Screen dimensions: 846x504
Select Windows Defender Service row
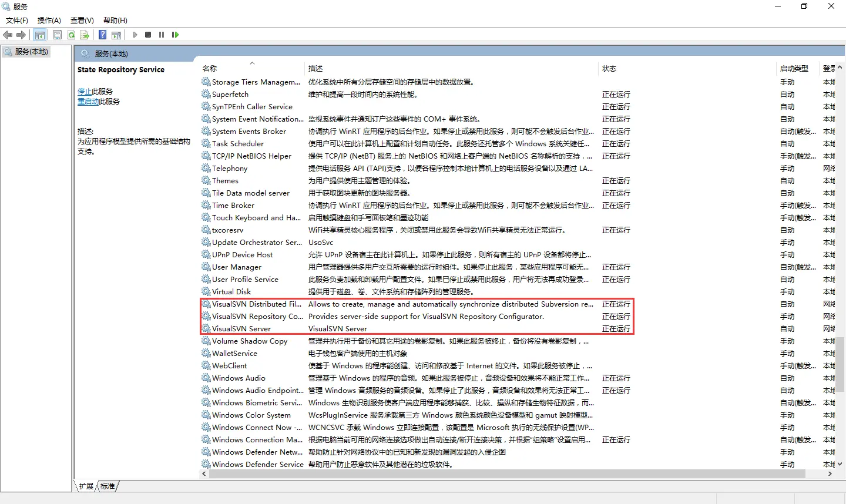click(x=518, y=464)
